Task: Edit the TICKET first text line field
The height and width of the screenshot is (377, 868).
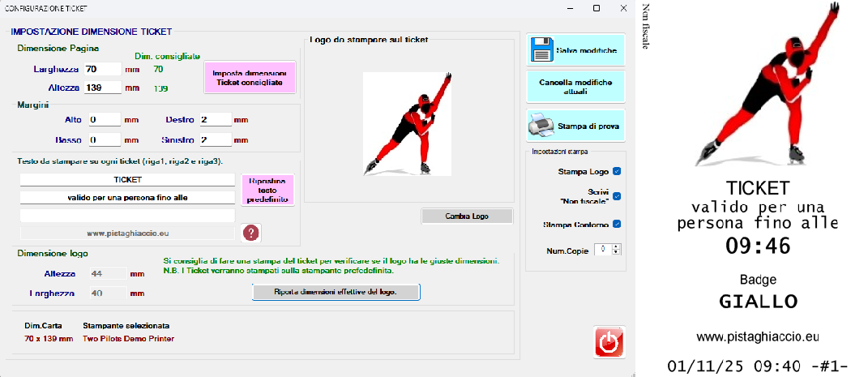Action: (127, 180)
